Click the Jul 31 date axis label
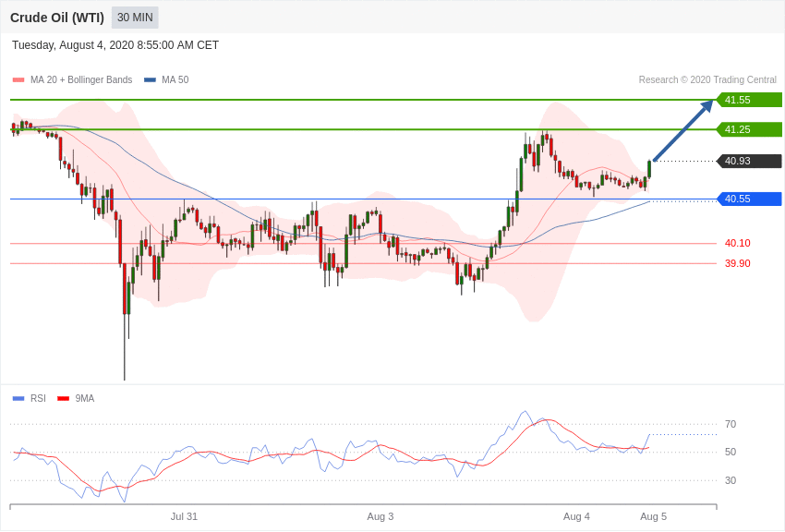The width and height of the screenshot is (785, 532). point(184,516)
